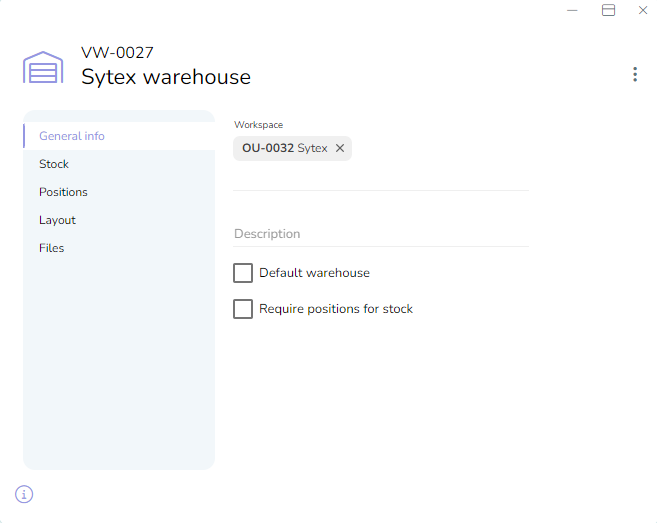Viewport: 657px width, 523px height.
Task: Check Require positions for stock
Action: (243, 309)
